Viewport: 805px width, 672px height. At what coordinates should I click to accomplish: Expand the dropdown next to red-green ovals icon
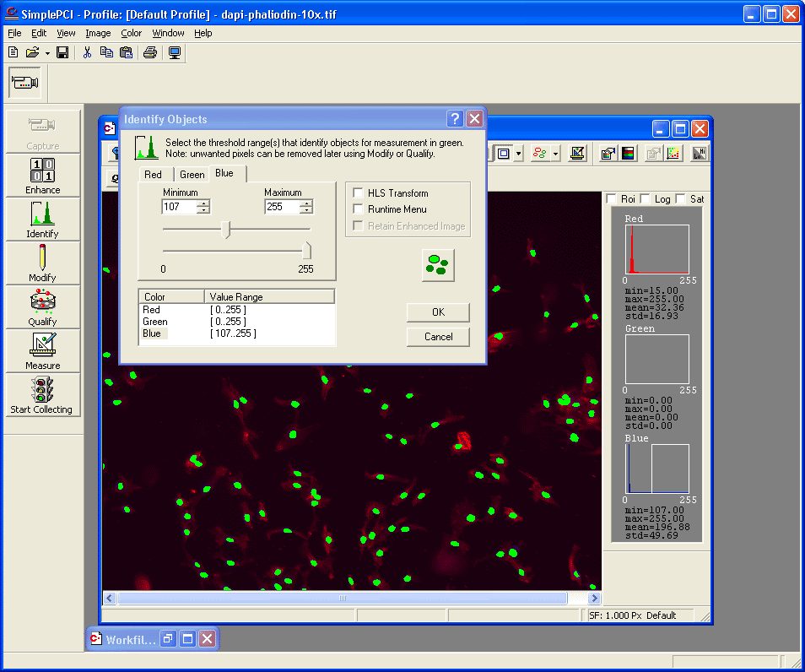(x=556, y=154)
